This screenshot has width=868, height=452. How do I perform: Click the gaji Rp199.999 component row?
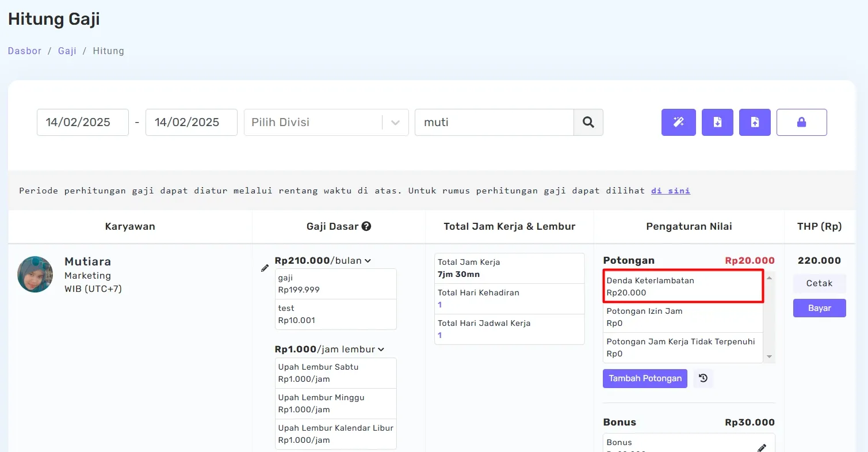[x=336, y=284]
